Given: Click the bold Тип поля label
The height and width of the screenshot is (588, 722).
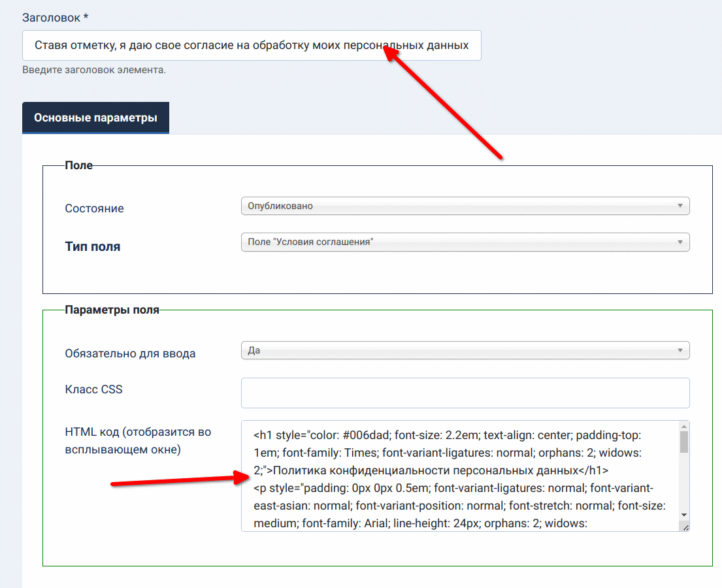Looking at the screenshot, I should point(92,247).
